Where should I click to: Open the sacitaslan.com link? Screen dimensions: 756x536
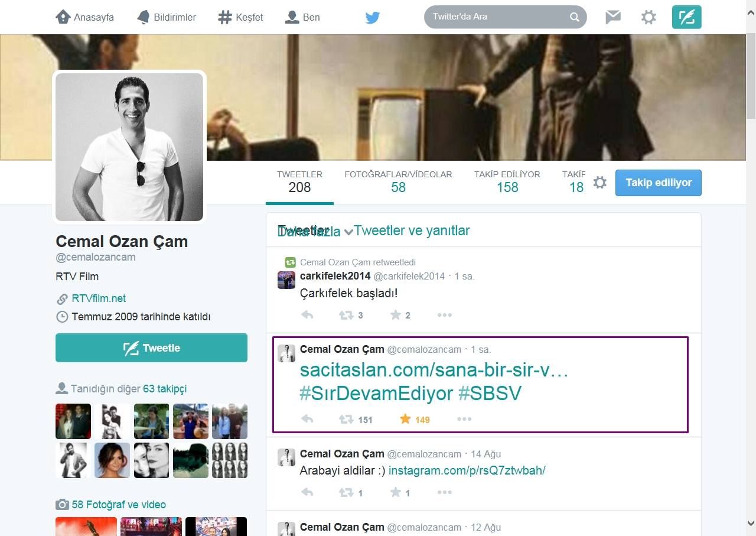pos(434,370)
